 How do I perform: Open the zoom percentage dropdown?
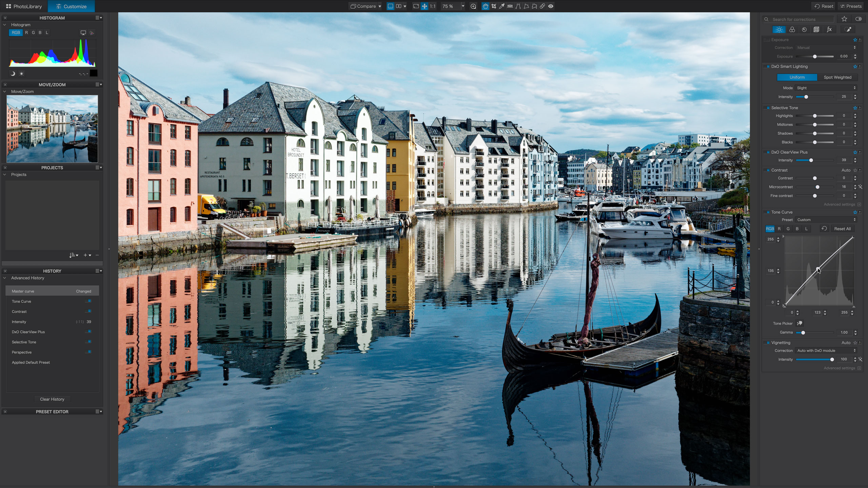coord(463,6)
